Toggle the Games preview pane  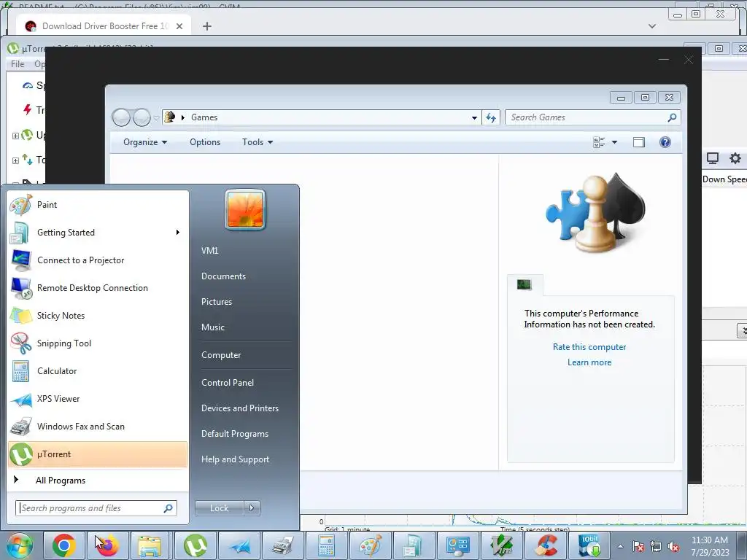pos(639,142)
